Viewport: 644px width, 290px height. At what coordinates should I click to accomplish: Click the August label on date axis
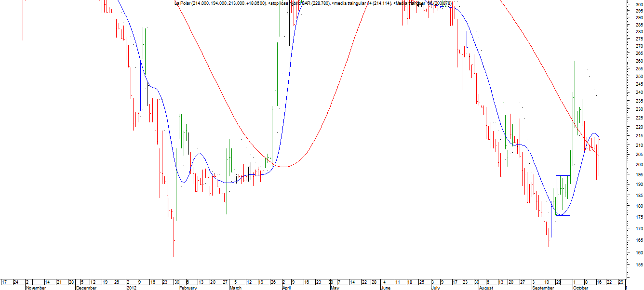click(x=487, y=288)
